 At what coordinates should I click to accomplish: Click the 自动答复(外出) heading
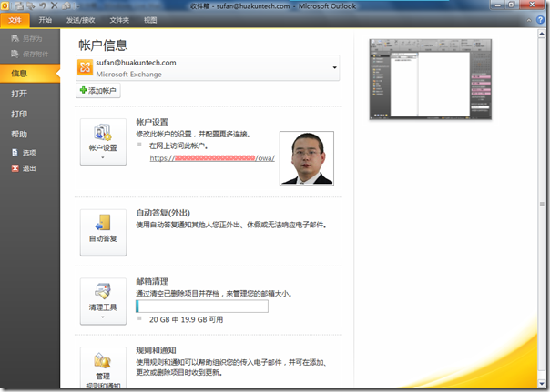(x=163, y=213)
